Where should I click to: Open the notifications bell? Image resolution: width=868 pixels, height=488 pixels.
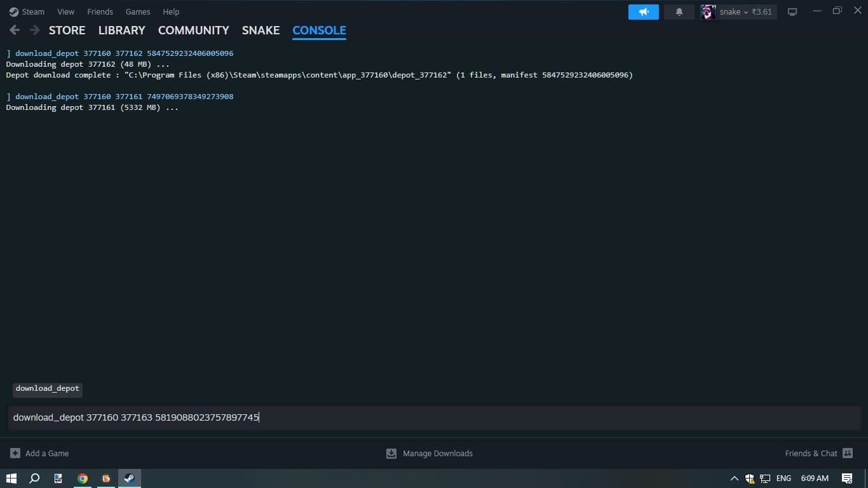679,12
